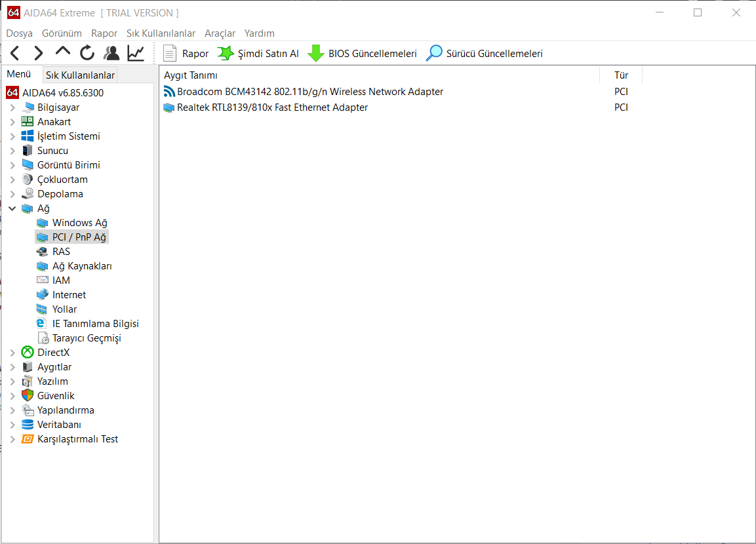This screenshot has width=756, height=544.
Task: Click the Sunucu server icon
Action: point(28,150)
